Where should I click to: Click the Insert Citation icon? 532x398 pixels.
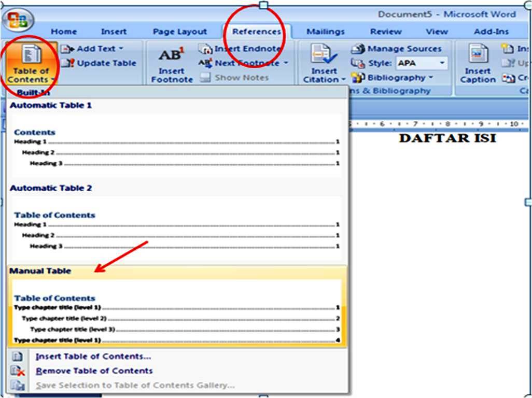[324, 54]
